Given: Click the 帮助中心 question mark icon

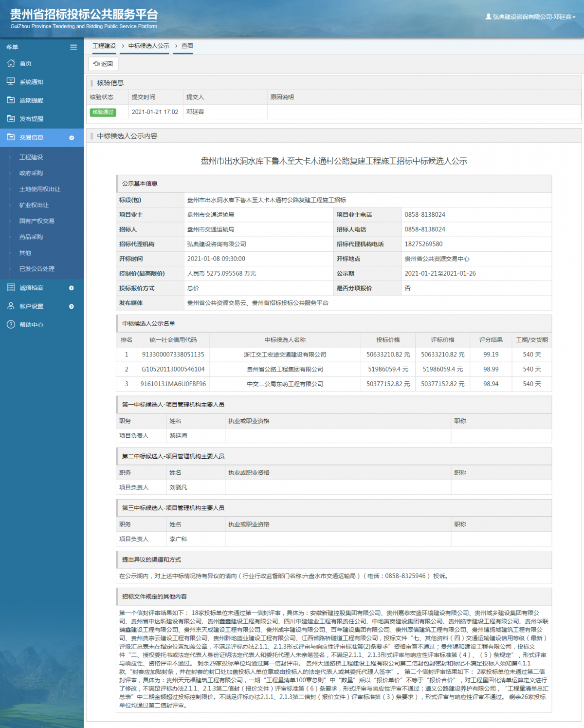Looking at the screenshot, I should tap(11, 324).
